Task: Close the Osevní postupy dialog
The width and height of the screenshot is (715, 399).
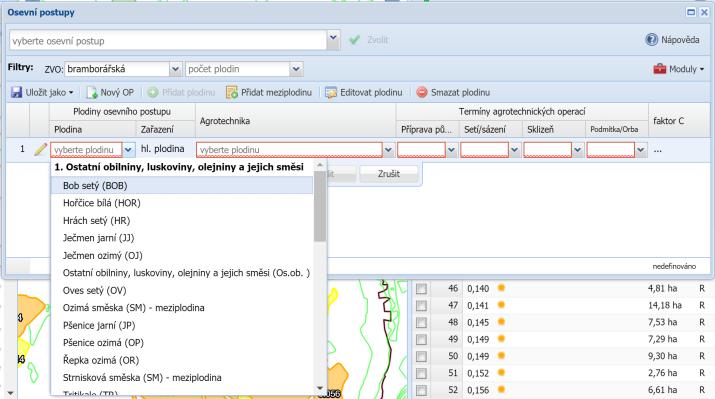Action: (705, 12)
